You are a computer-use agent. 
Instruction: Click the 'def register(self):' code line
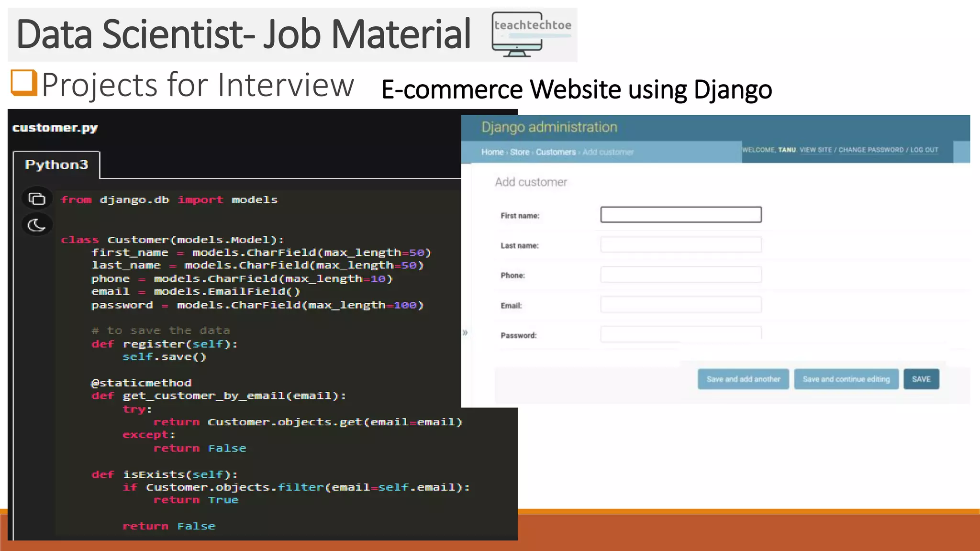coord(165,344)
